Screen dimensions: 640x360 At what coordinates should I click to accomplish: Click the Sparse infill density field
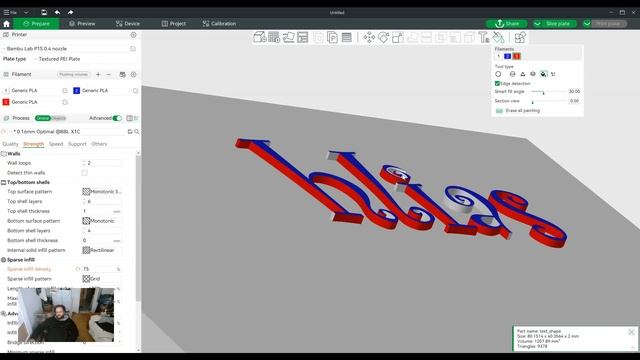[x=102, y=269]
